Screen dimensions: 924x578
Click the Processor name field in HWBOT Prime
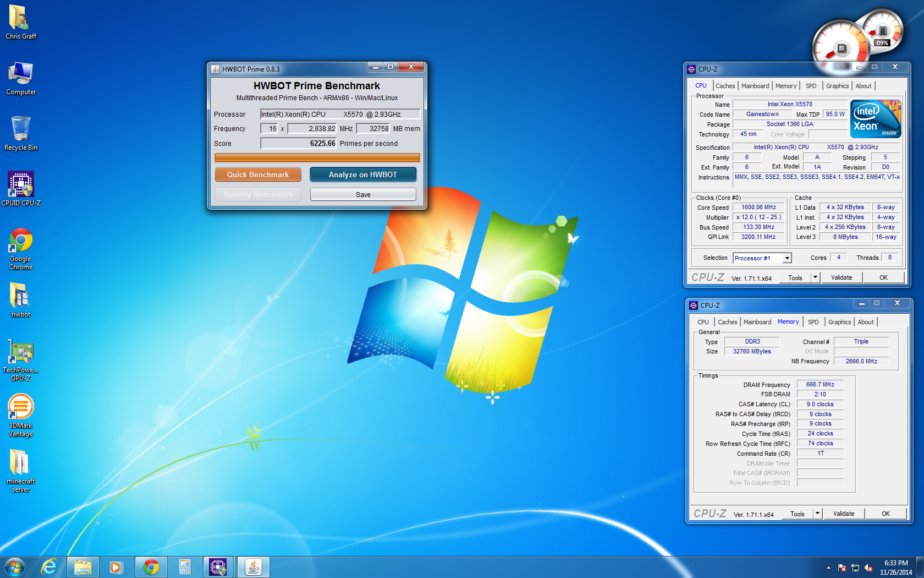click(340, 114)
